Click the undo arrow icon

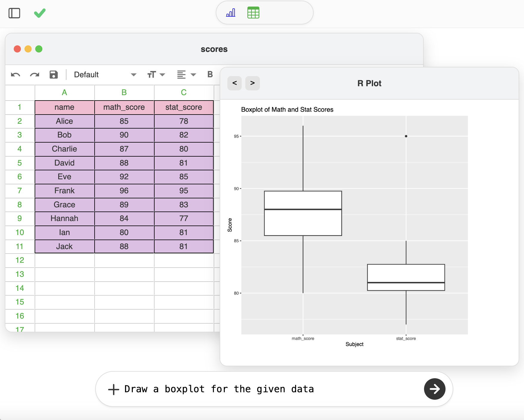point(16,75)
